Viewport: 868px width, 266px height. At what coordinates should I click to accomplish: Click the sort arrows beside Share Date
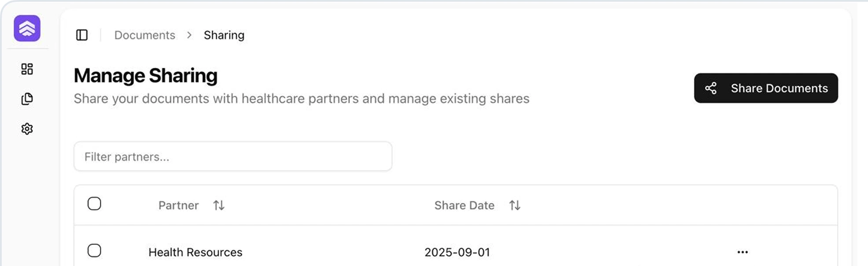click(x=515, y=205)
